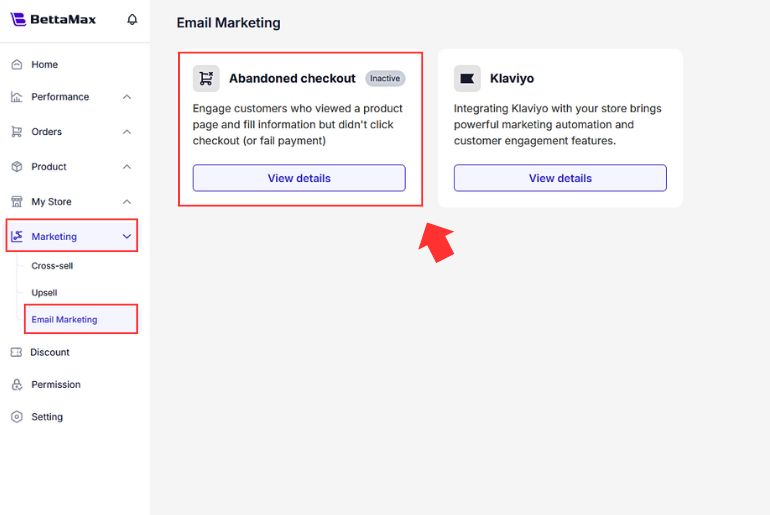This screenshot has width=770, height=515.
Task: Click the notification bell icon
Action: coord(133,20)
